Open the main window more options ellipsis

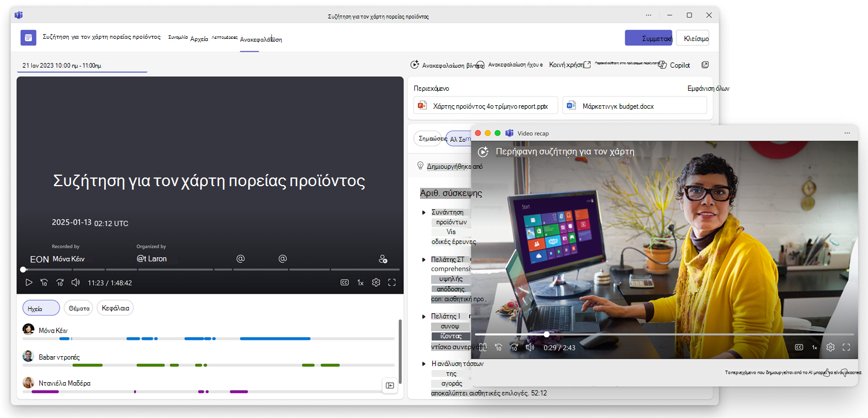point(649,15)
